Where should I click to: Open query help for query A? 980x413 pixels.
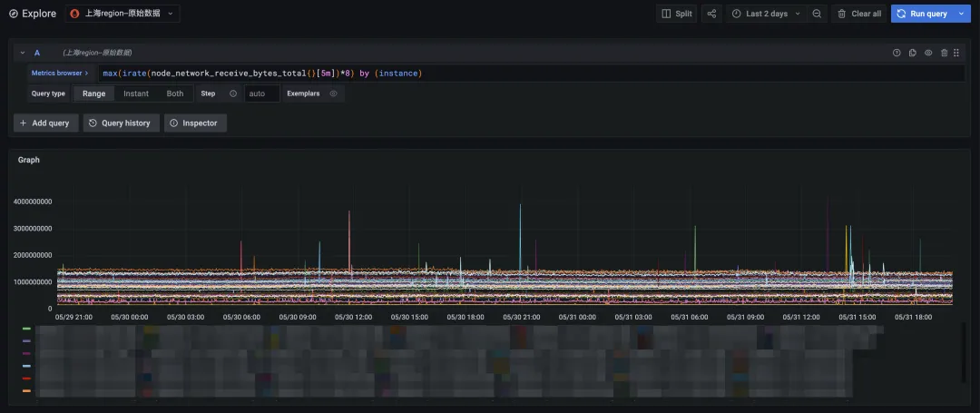(x=897, y=53)
